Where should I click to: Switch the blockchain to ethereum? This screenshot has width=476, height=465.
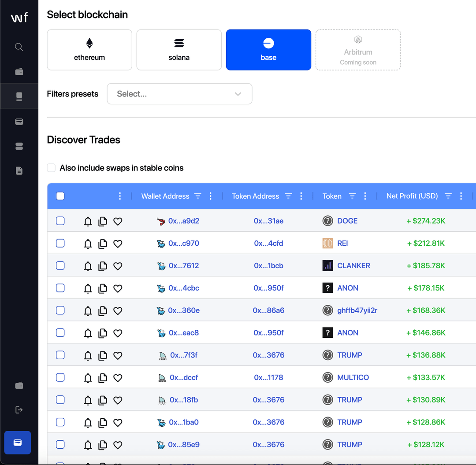click(x=89, y=50)
